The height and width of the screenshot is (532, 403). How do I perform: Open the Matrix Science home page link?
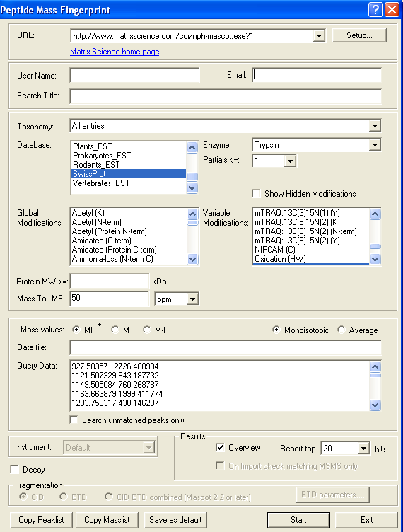click(x=115, y=52)
